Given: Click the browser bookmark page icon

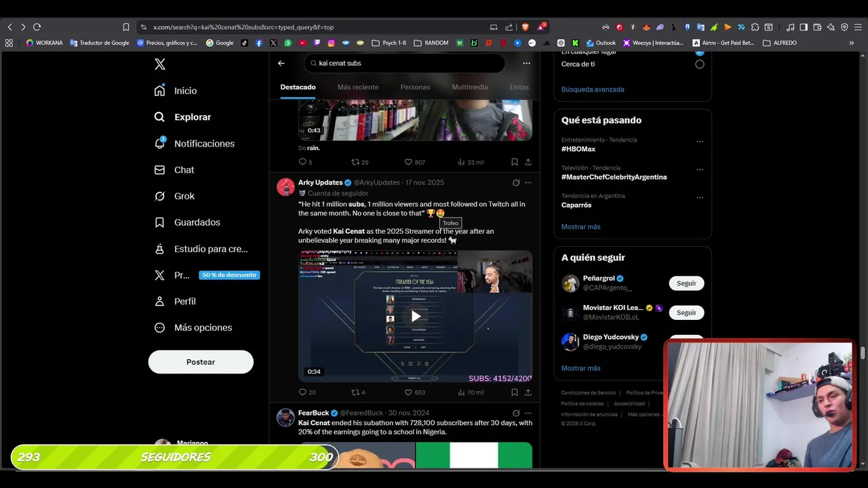Looking at the screenshot, I should click(126, 27).
